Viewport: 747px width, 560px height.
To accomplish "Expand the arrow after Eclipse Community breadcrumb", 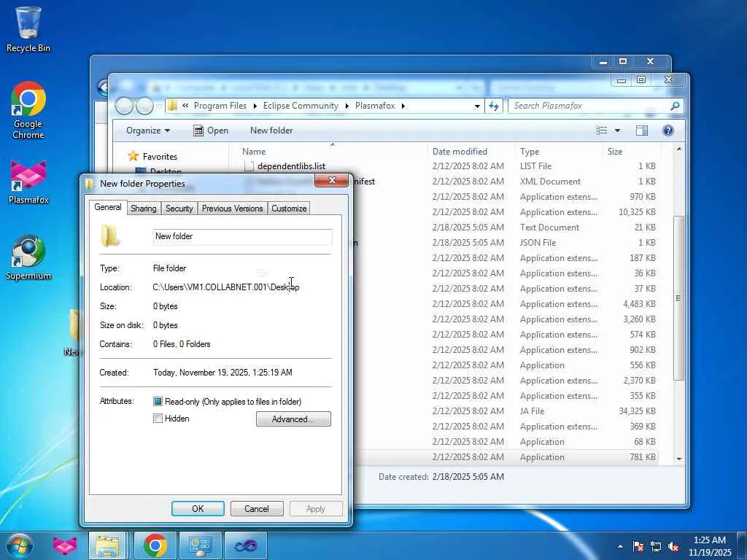I will (x=347, y=106).
